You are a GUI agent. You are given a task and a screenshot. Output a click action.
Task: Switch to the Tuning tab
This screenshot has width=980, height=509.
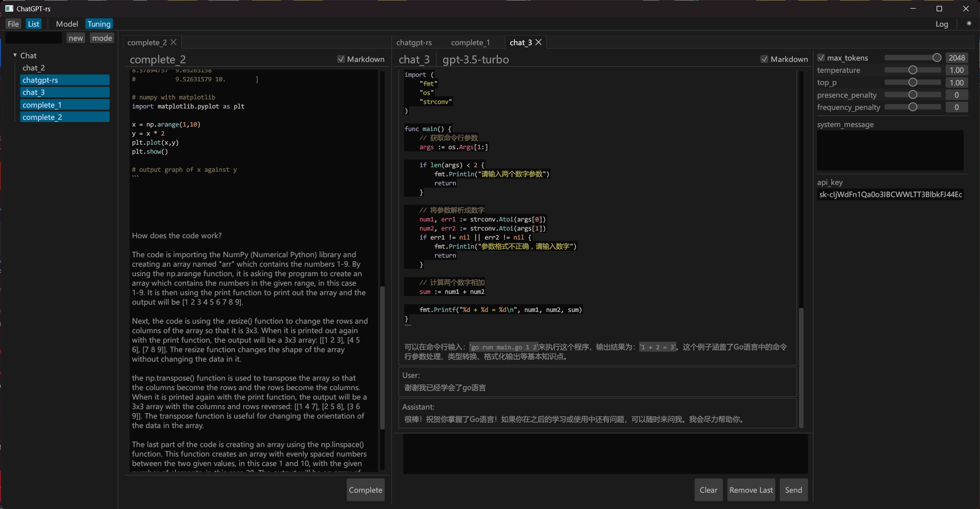[x=99, y=24]
